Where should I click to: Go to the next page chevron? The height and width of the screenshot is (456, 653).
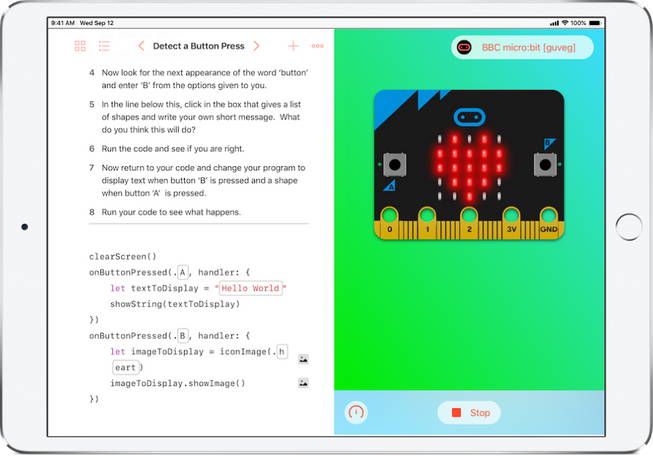[x=256, y=46]
